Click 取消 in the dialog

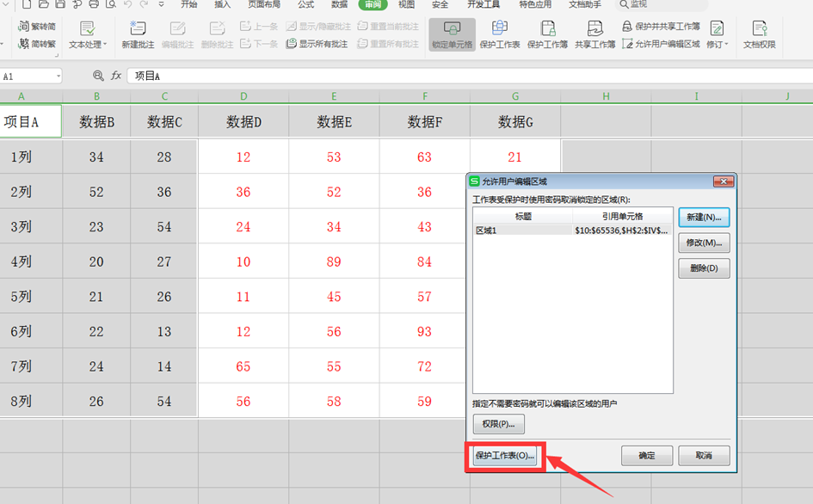pyautogui.click(x=704, y=455)
